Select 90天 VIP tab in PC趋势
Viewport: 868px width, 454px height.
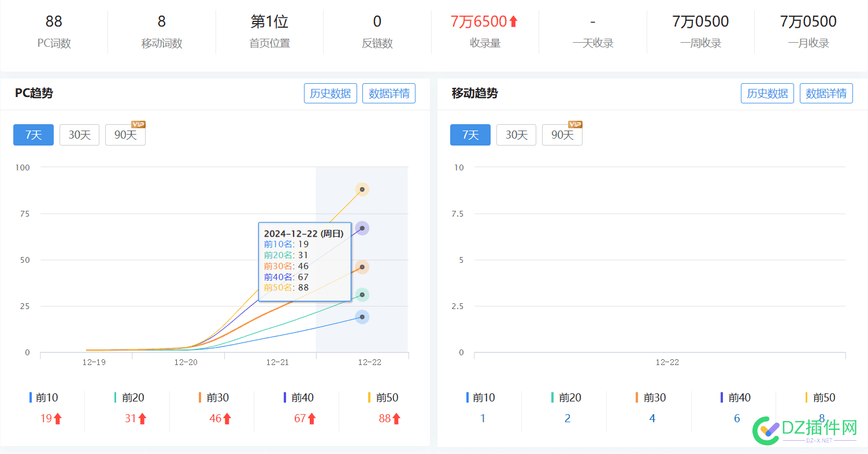point(125,135)
